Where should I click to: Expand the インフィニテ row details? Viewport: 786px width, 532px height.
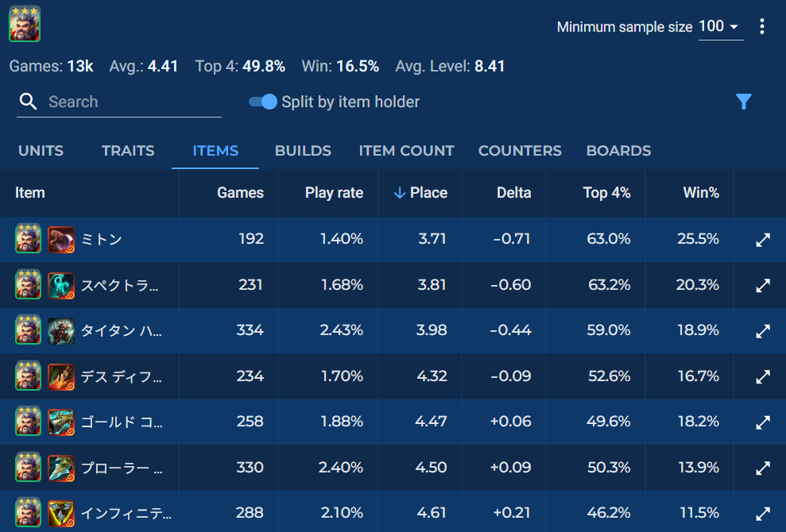tap(763, 513)
